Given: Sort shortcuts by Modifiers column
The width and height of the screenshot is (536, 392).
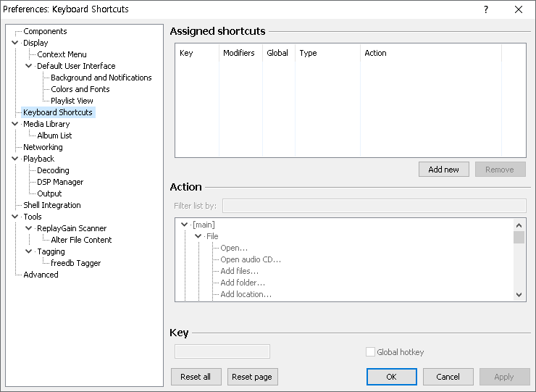Looking at the screenshot, I should click(x=240, y=53).
